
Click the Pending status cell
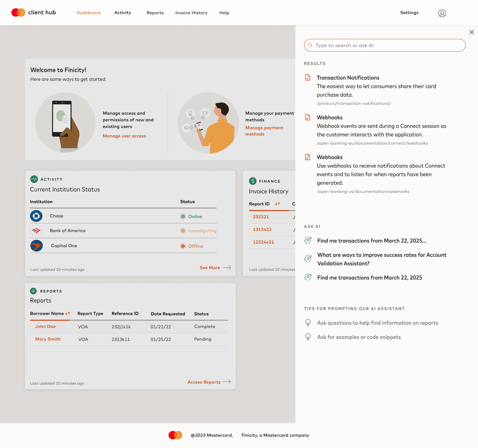point(203,339)
